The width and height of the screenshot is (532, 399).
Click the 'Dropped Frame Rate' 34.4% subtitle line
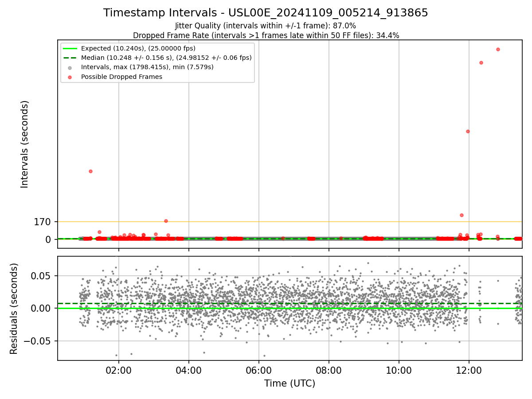(x=266, y=35)
